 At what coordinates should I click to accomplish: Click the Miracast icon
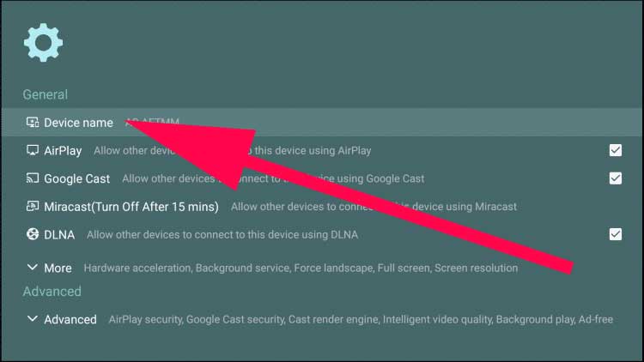[x=33, y=206]
